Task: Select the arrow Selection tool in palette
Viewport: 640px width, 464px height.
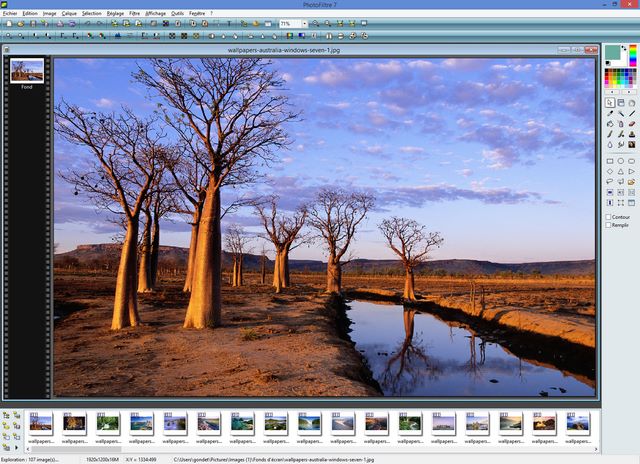Action: point(610,102)
